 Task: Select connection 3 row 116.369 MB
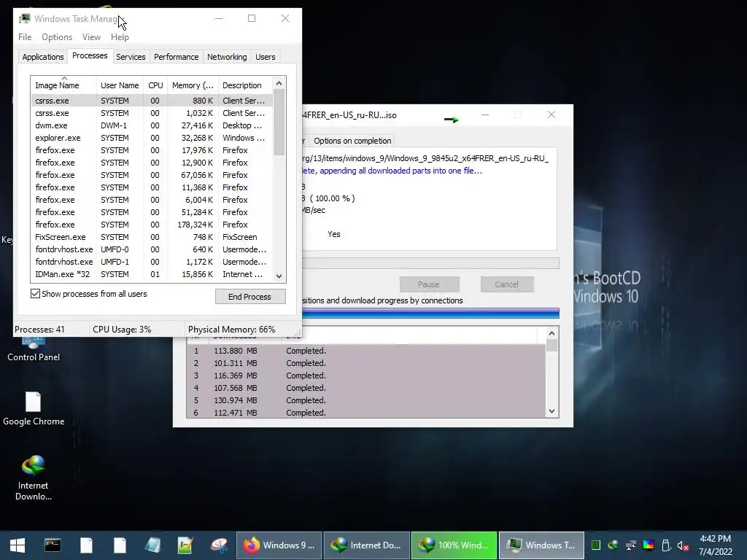[366, 376]
